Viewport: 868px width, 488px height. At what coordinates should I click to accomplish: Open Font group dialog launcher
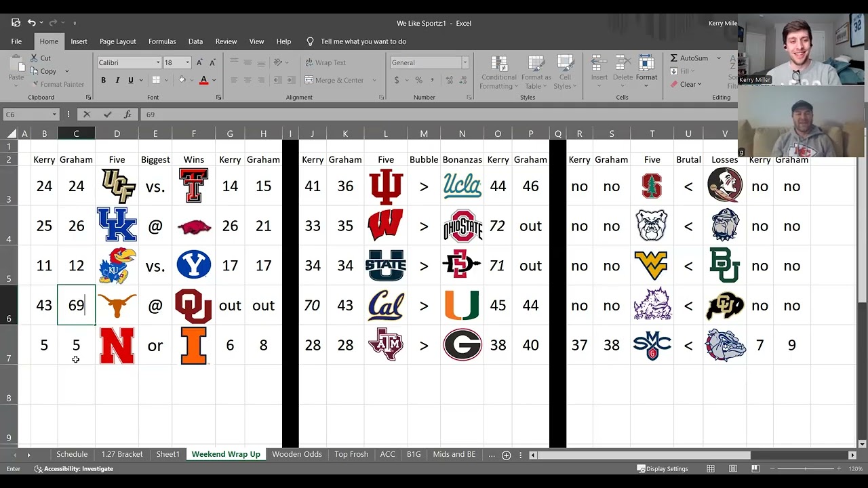tap(218, 98)
